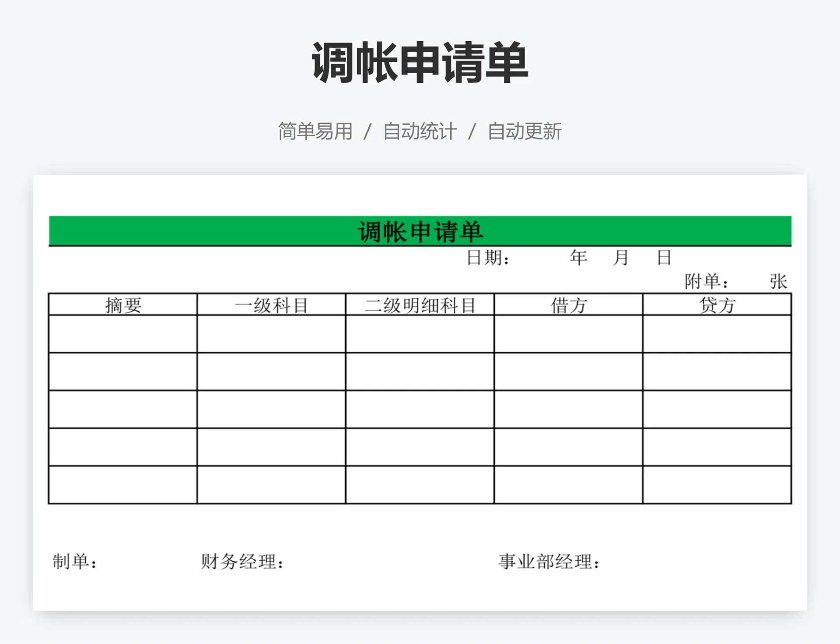Click the 简单易用 subtitle text
The image size is (840, 644).
[x=315, y=131]
